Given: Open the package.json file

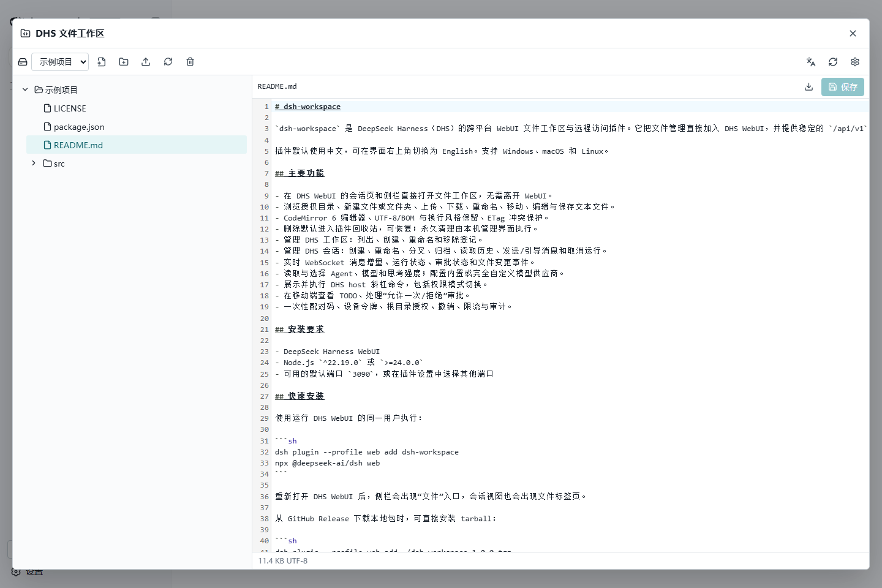Looking at the screenshot, I should click(74, 127).
